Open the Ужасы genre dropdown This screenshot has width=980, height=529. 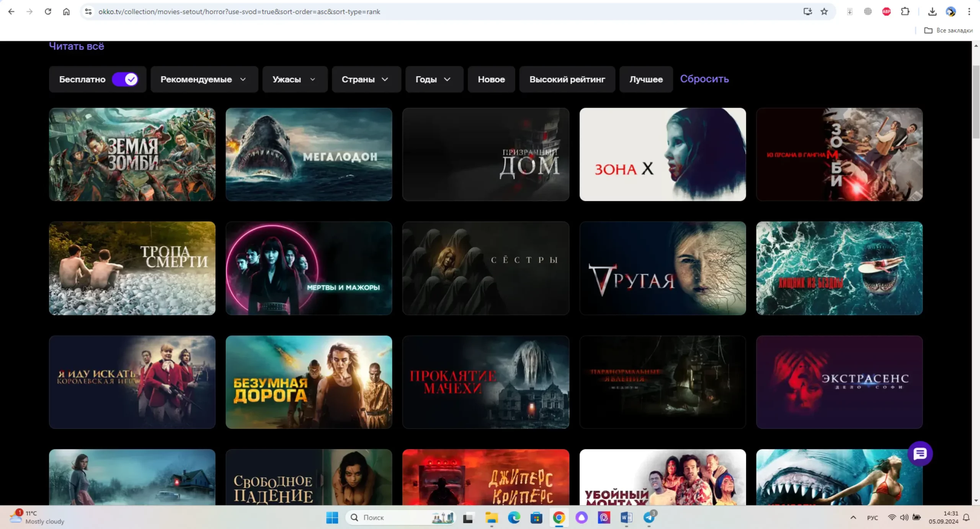(294, 79)
